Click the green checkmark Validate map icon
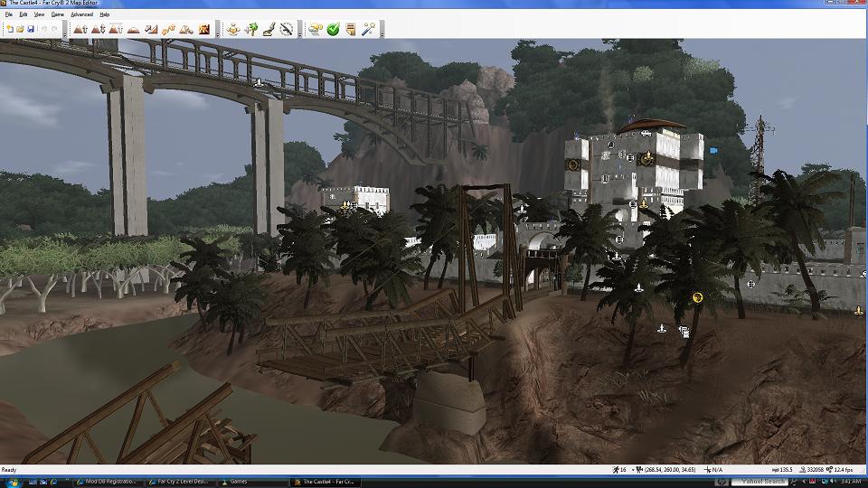The image size is (868, 488). [x=334, y=29]
